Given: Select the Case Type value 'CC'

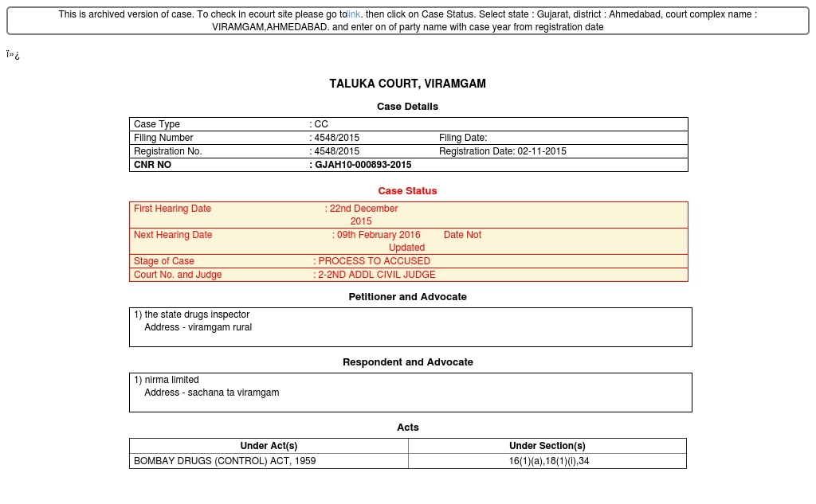Looking at the screenshot, I should coord(320,124).
